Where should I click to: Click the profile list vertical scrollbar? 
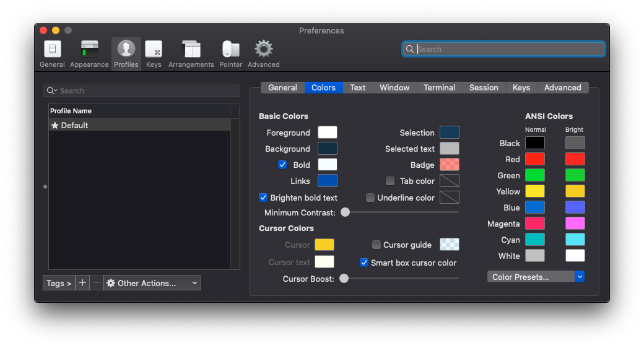pos(235,194)
